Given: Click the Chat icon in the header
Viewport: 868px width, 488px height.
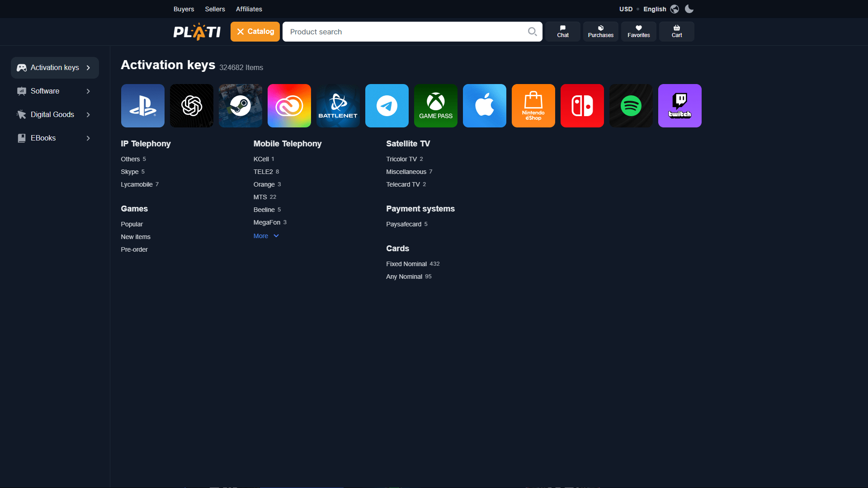Looking at the screenshot, I should pyautogui.click(x=562, y=31).
